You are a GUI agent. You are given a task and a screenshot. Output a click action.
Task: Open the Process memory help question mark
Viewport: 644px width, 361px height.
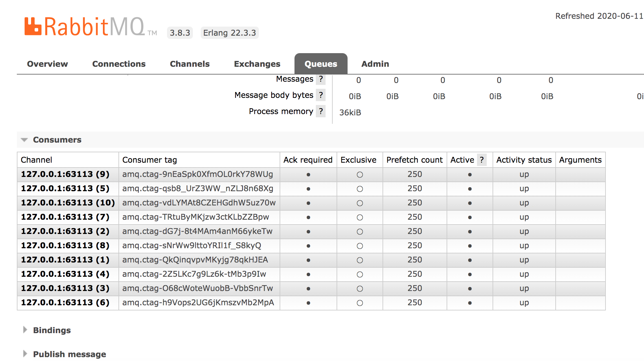pos(321,111)
